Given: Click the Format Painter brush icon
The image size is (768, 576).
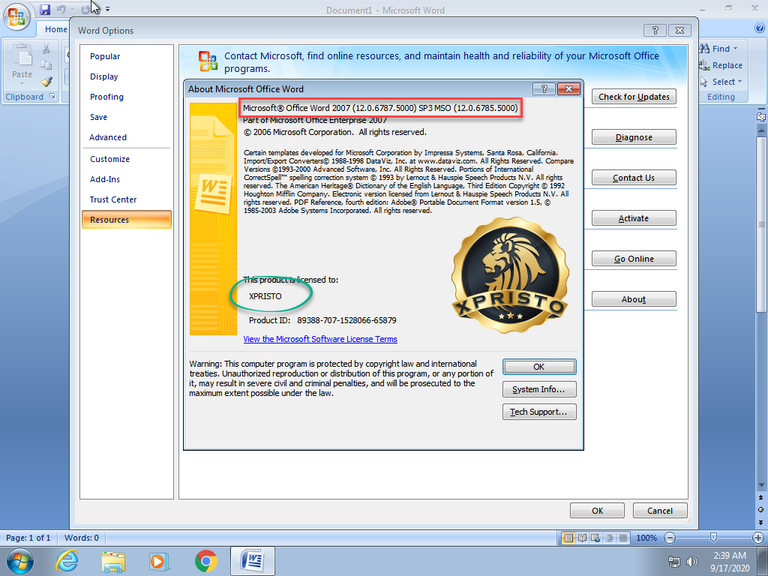Looking at the screenshot, I should (x=47, y=81).
